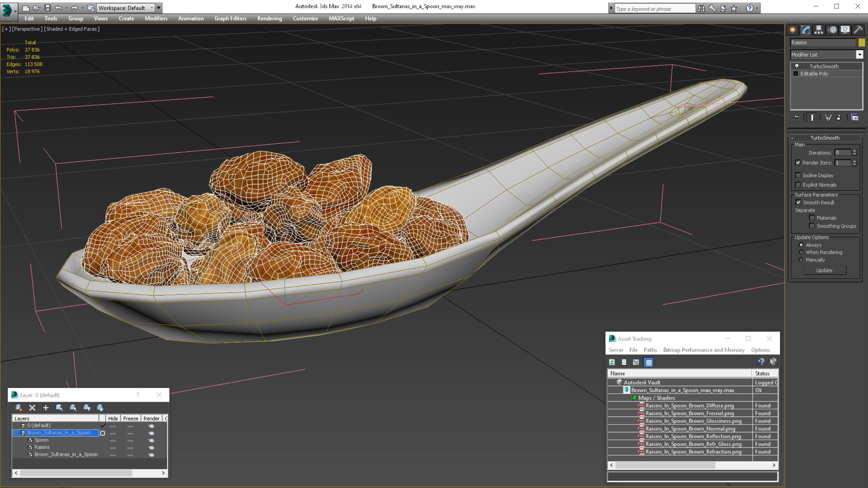Image resolution: width=868 pixels, height=488 pixels.
Task: Click the Status column header in Asset Tracking
Action: [764, 373]
